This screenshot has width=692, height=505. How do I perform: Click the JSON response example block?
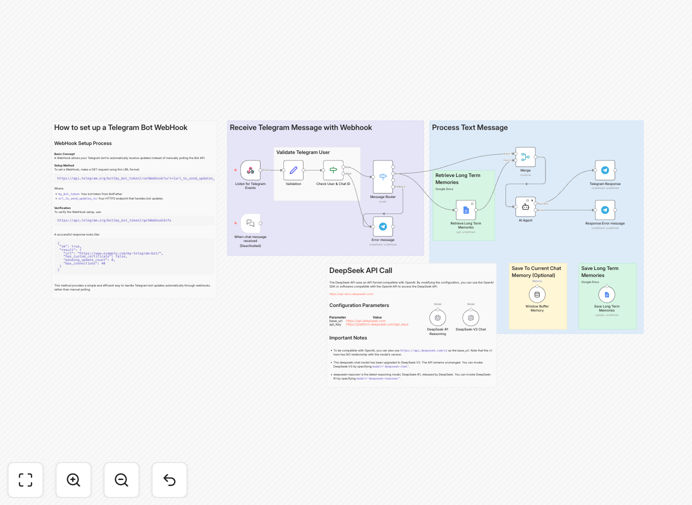point(135,257)
